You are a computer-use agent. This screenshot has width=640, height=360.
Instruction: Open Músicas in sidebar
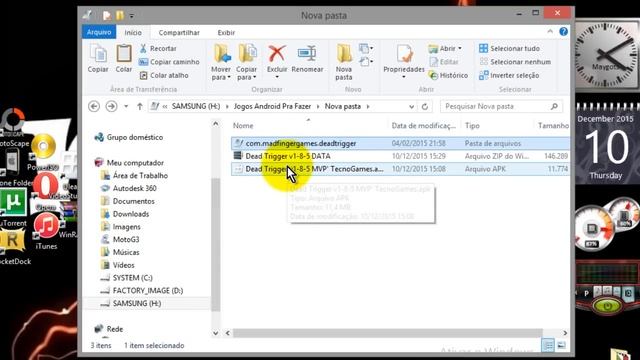(x=121, y=252)
